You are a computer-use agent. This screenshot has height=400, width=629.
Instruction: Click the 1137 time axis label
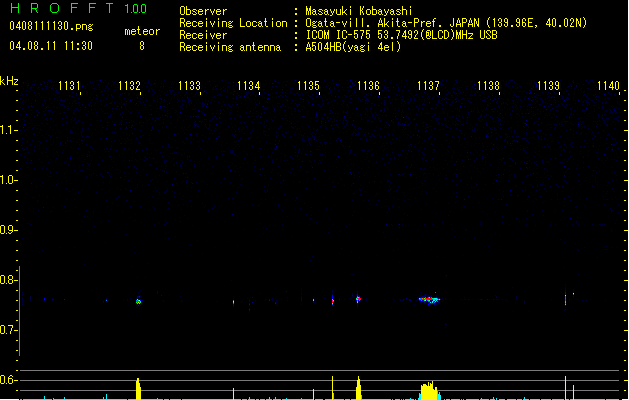428,86
